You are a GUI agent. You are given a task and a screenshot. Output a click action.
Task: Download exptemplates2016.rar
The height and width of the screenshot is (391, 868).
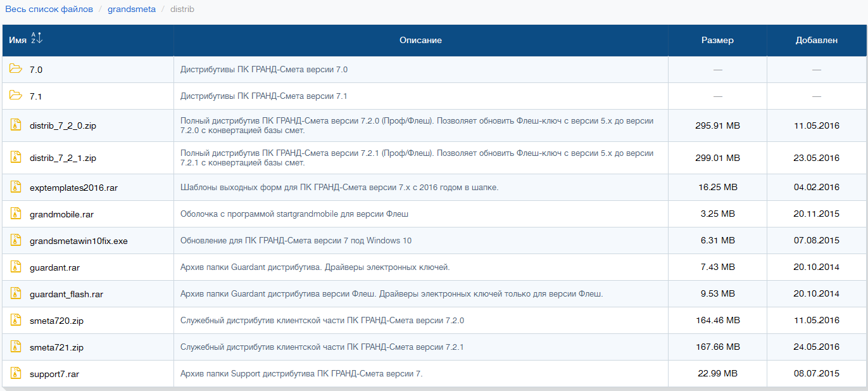pyautogui.click(x=73, y=188)
